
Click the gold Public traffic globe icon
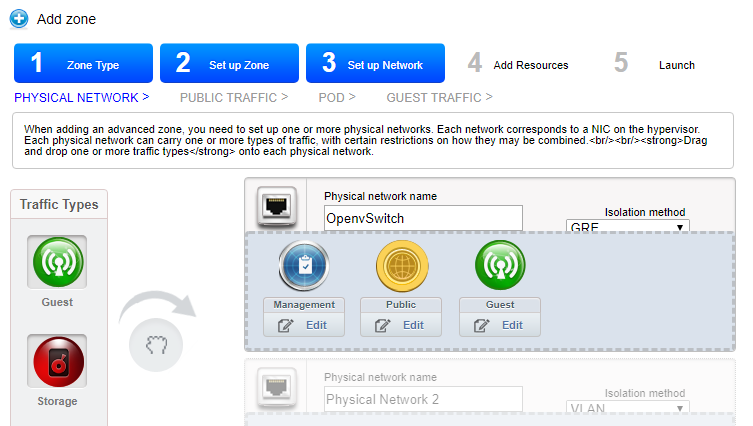tap(402, 267)
